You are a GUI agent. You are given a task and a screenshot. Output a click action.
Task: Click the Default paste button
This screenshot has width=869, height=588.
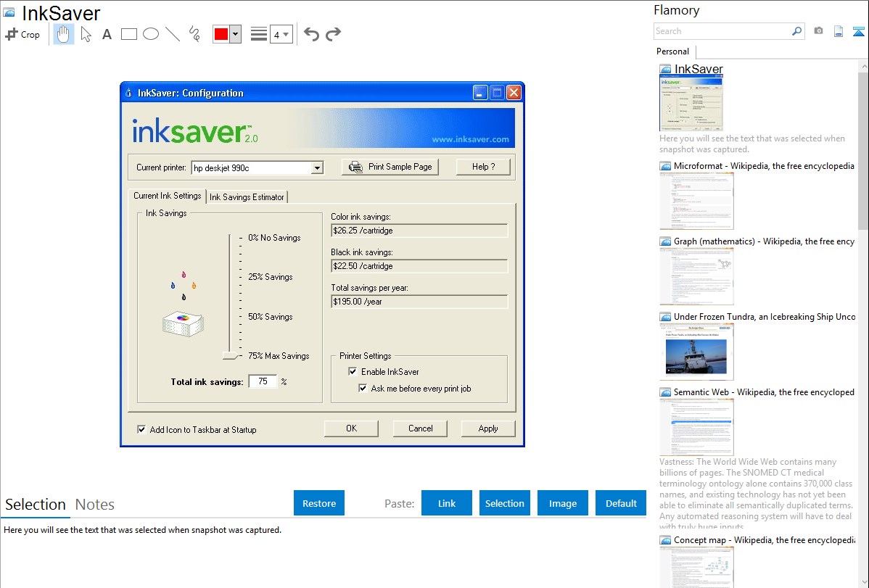(x=621, y=503)
